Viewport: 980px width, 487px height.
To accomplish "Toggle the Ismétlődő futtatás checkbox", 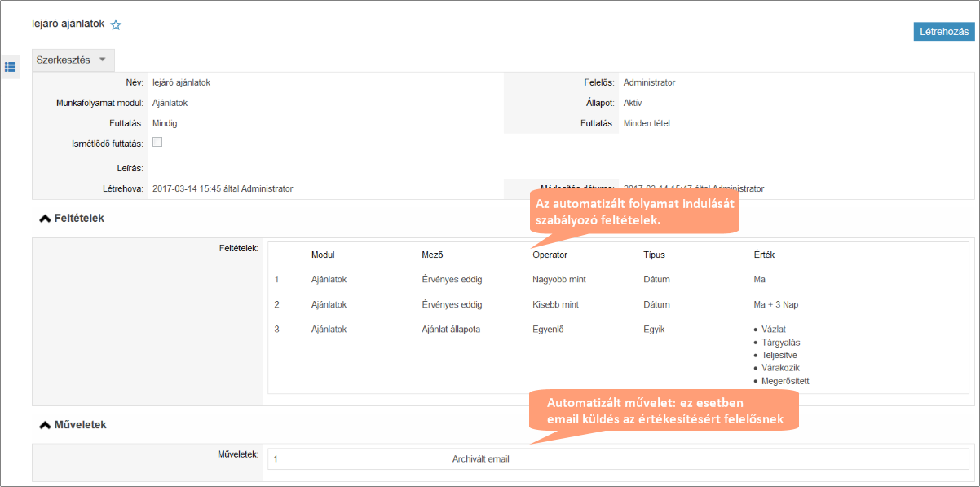I will 157,143.
